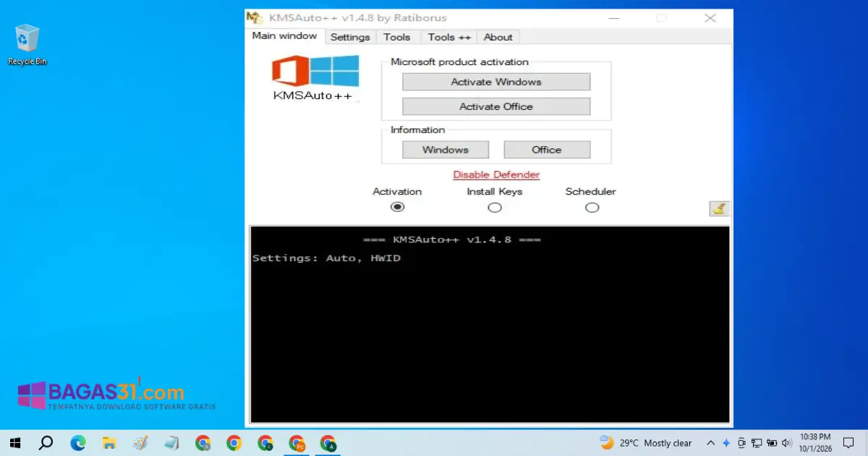
Task: Click the blue sparkle tray icon
Action: click(x=726, y=443)
